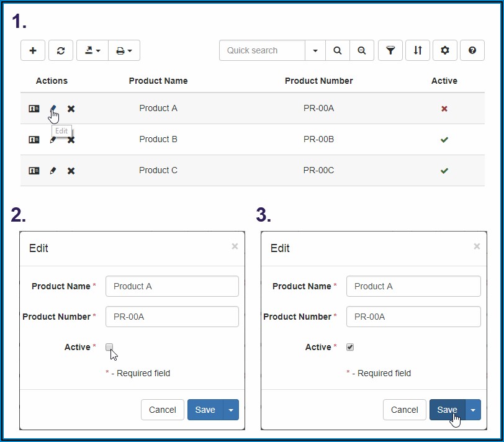Click the edit pencil icon for Product C
Image resolution: width=504 pixels, height=442 pixels.
pyautogui.click(x=53, y=171)
